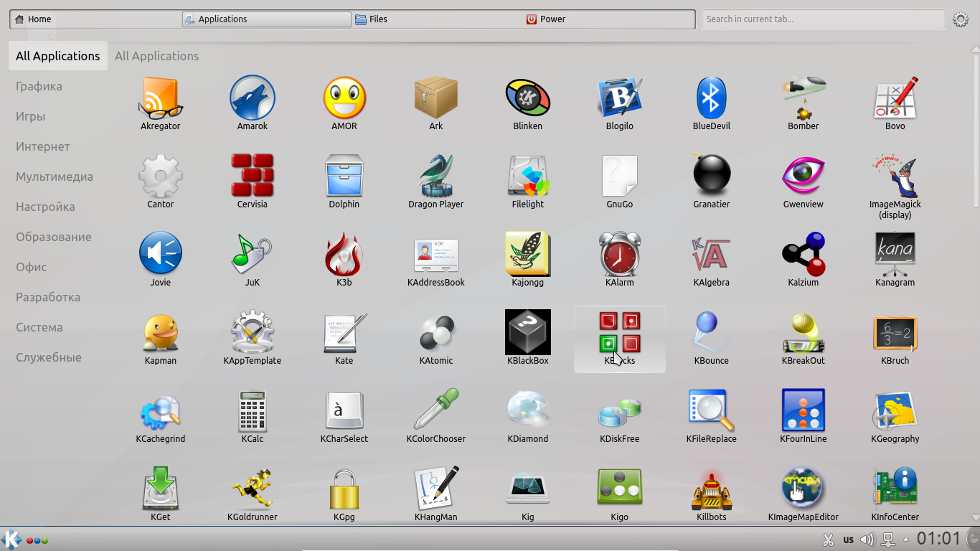
Task: Open the volume speaker tray icon
Action: 867,540
